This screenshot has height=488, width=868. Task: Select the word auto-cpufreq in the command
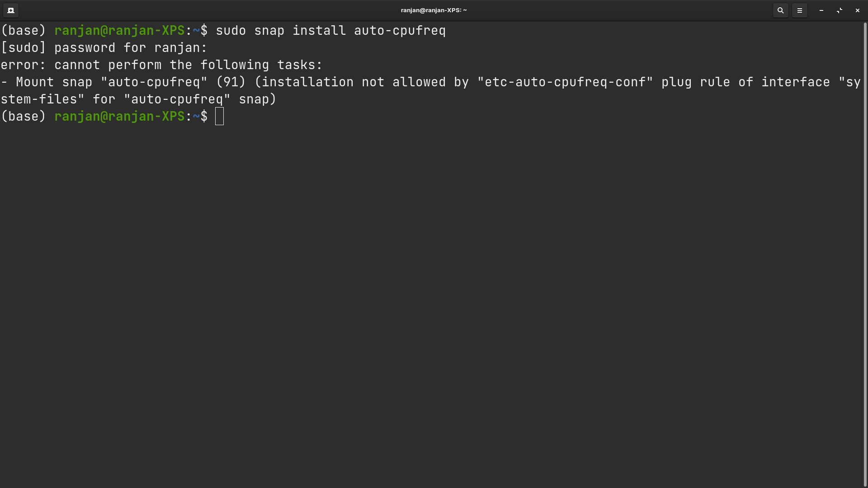tap(400, 30)
